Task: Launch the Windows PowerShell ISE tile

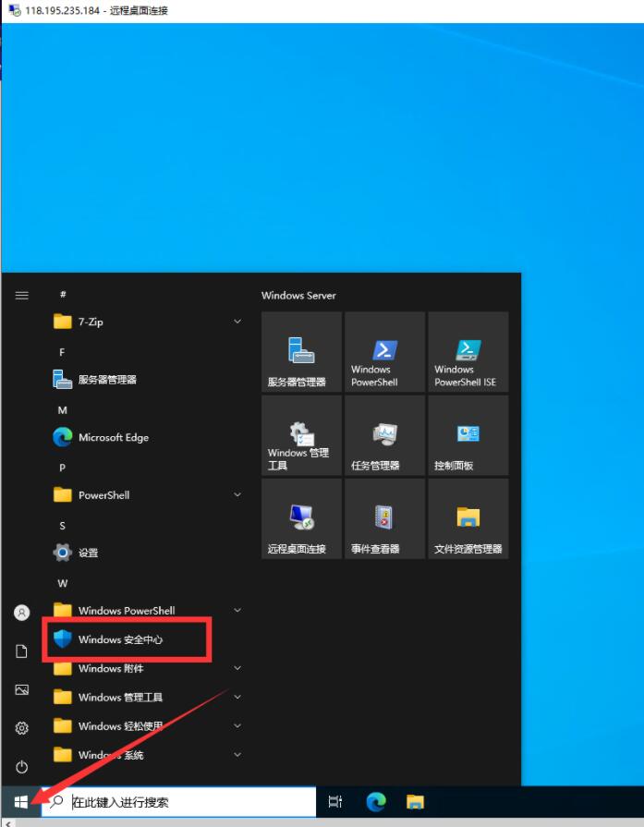Action: pyautogui.click(x=468, y=352)
